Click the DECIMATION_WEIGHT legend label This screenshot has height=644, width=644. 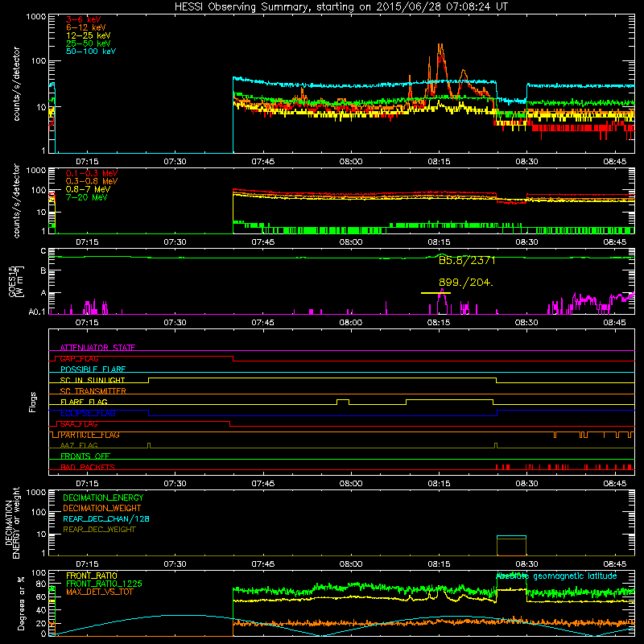[102, 508]
